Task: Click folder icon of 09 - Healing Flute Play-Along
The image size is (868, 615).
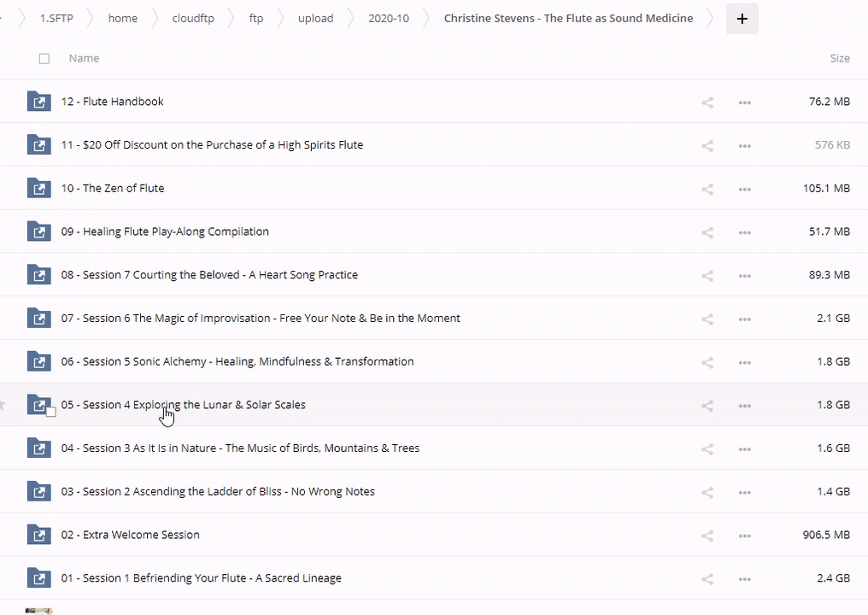Action: click(x=38, y=231)
